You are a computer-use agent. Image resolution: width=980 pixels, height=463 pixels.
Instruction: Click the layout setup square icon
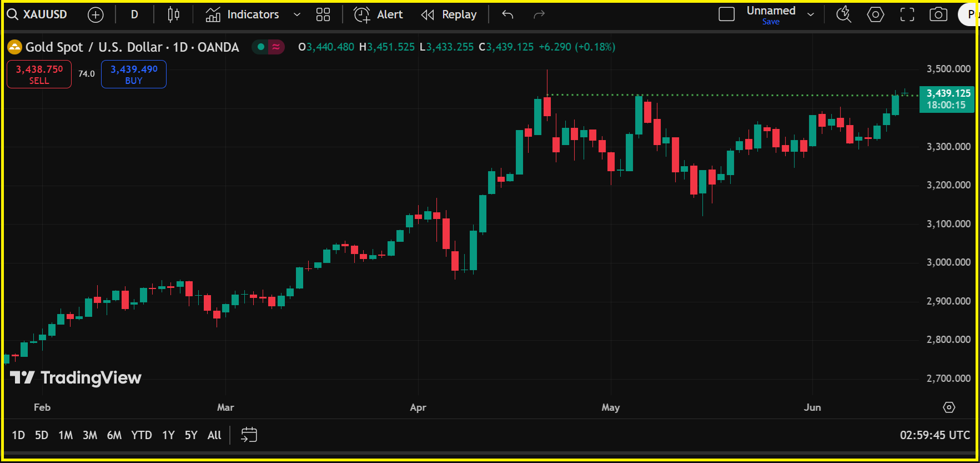tap(726, 14)
